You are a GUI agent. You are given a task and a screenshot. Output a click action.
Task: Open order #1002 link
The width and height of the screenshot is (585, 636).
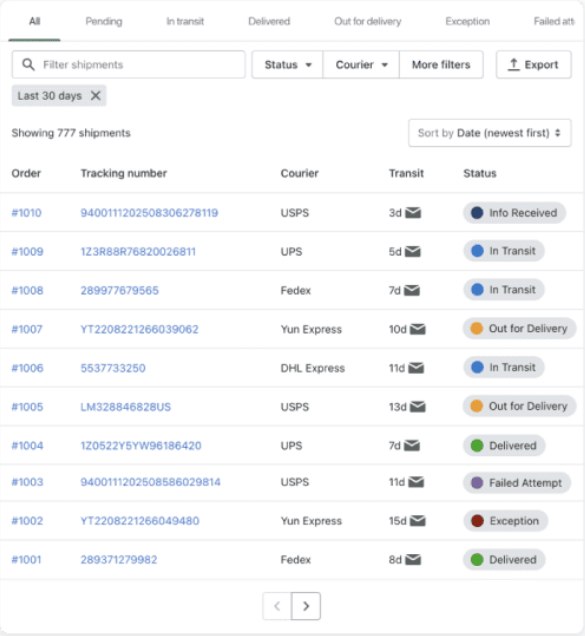(x=27, y=520)
